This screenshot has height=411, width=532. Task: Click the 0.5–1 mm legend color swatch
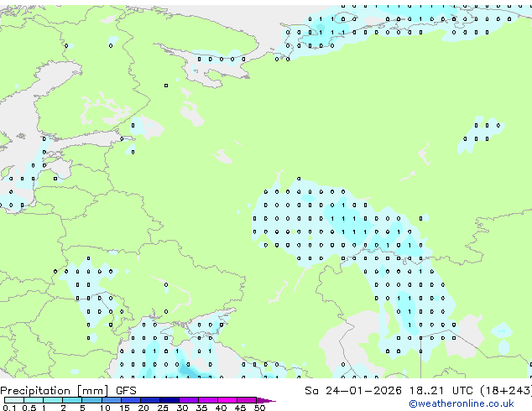coord(34,400)
